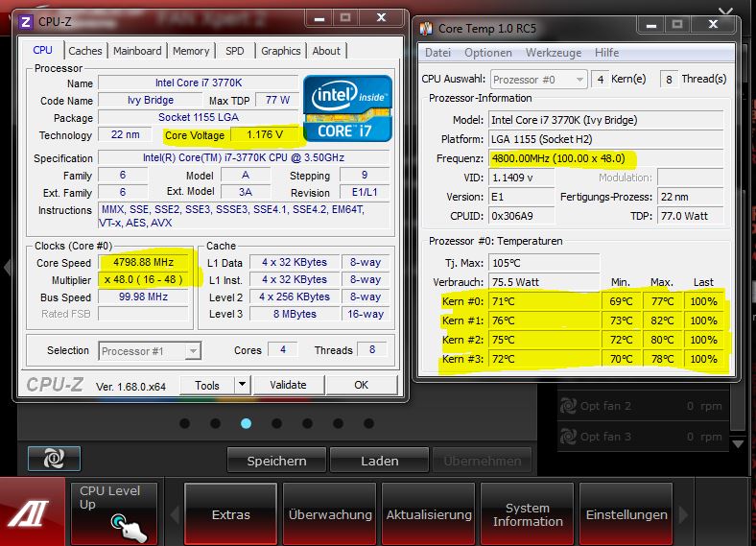Viewport: 756px width, 546px height.
Task: Click the Level 3 cache 8 MBytes value
Action: (295, 314)
